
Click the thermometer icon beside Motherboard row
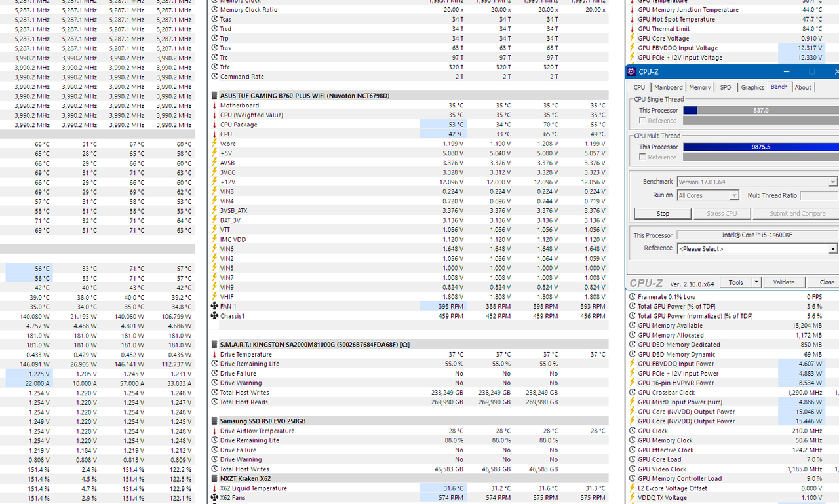(x=214, y=106)
